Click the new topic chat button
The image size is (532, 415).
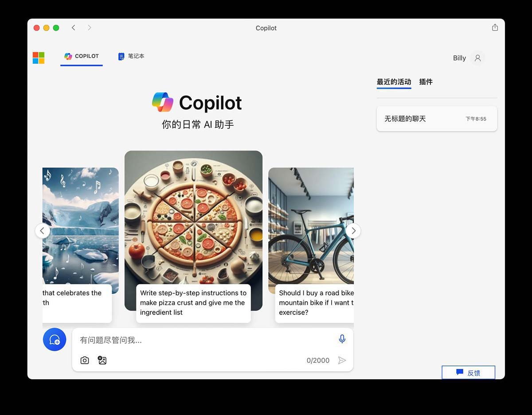pyautogui.click(x=55, y=340)
